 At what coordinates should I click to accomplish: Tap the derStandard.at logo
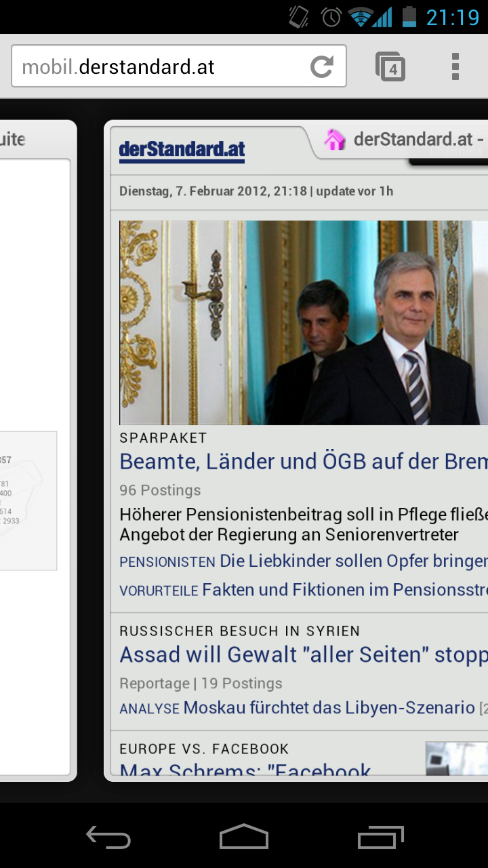182,151
